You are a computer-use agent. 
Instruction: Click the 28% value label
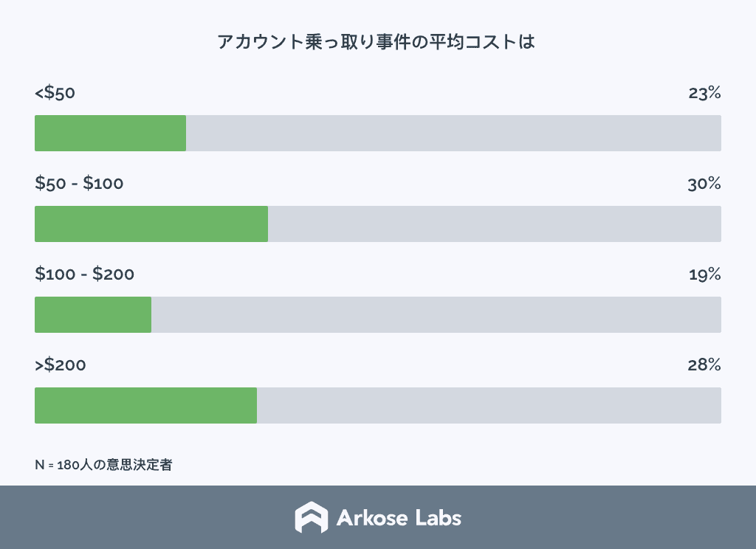[x=704, y=365]
